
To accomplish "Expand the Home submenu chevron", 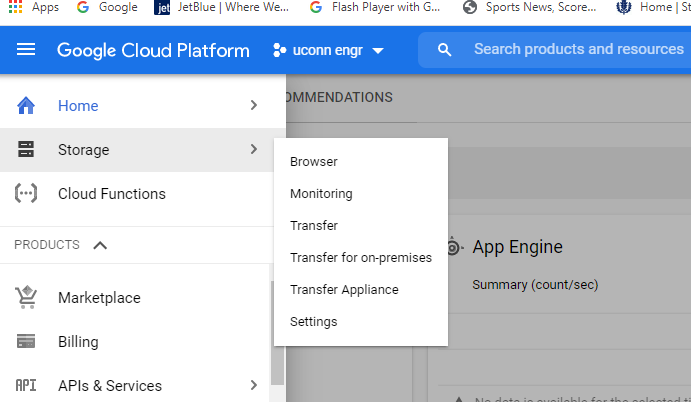I will coord(253,105).
